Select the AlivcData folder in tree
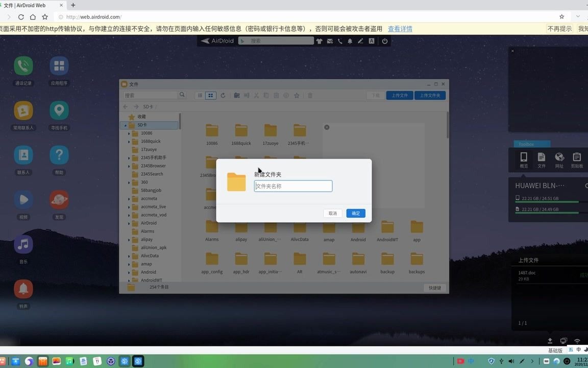Viewport: 588px width, 368px height. (x=150, y=256)
